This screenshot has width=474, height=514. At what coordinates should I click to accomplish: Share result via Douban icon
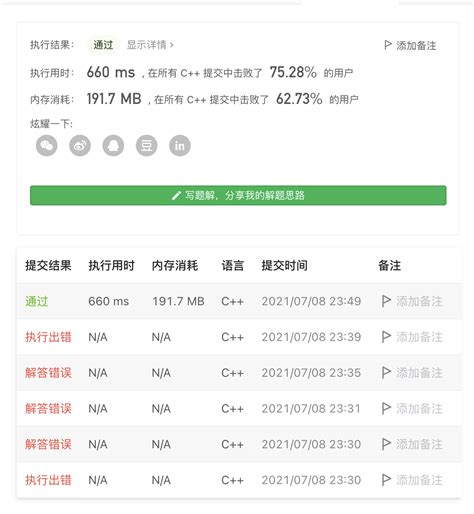coord(147,146)
